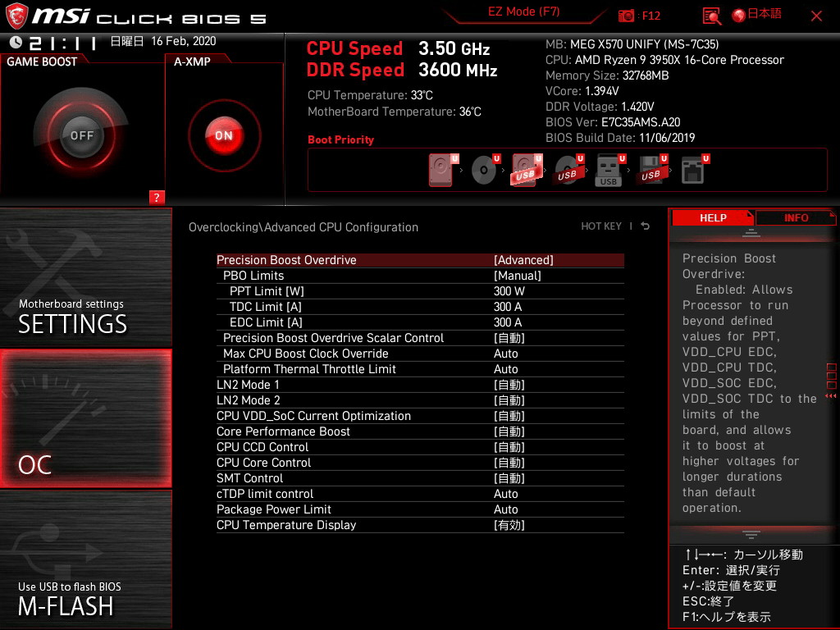The image size is (840, 630).
Task: Click the DDR Voltage 1.420V reading
Action: pyautogui.click(x=600, y=107)
